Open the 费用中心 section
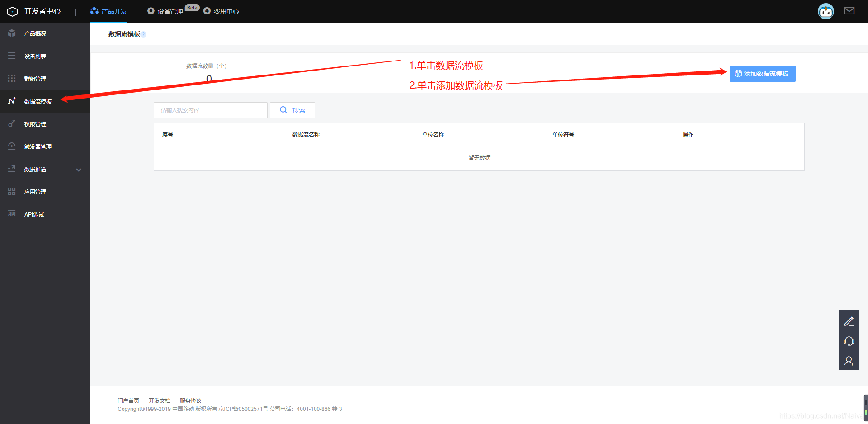 pyautogui.click(x=221, y=11)
